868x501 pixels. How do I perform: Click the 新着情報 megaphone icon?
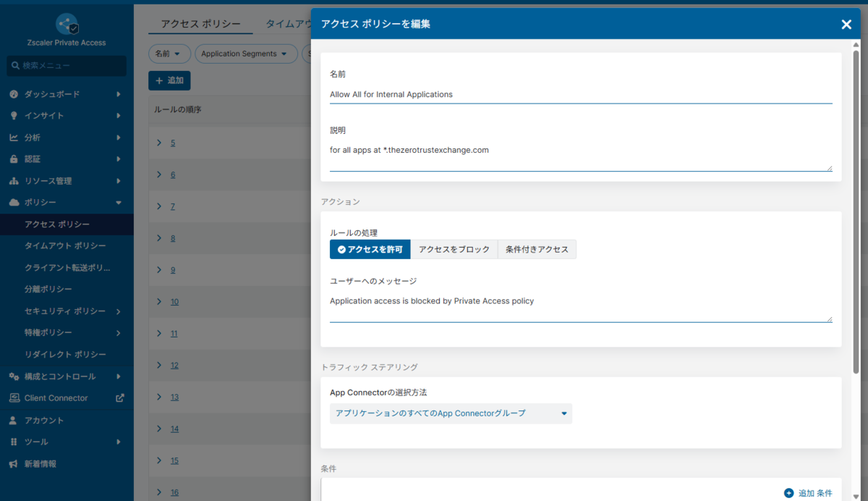point(14,464)
